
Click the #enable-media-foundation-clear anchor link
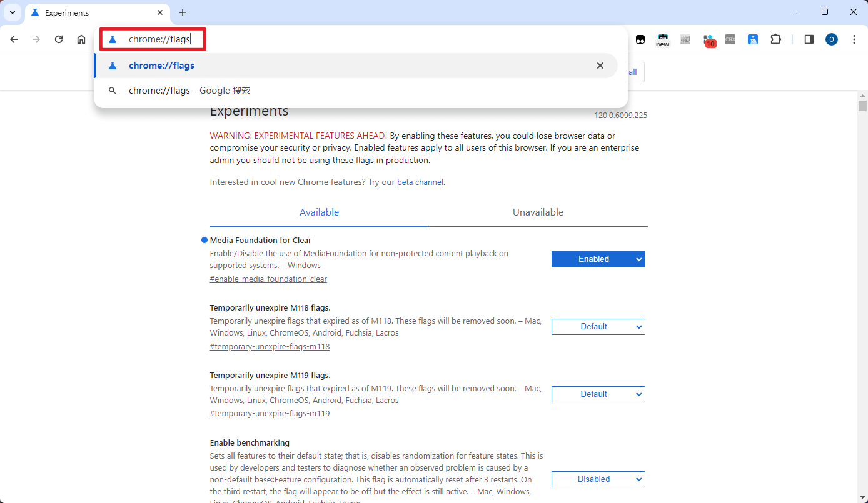268,279
